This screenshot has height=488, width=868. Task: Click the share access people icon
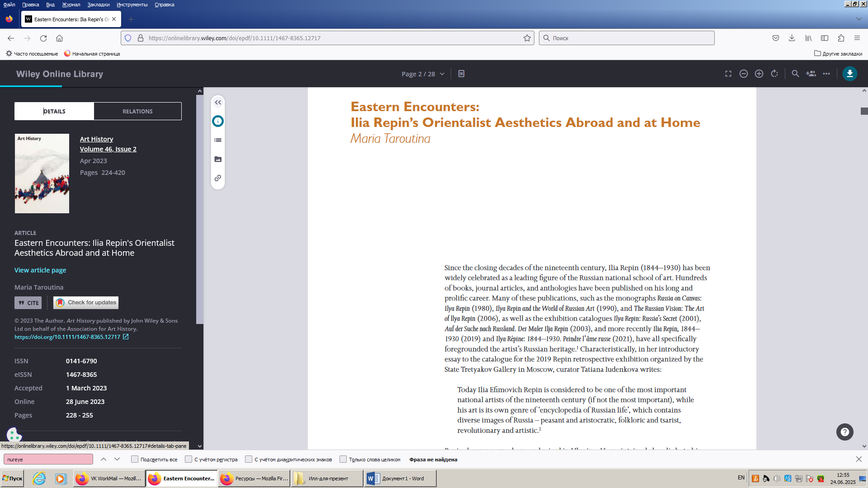point(811,74)
